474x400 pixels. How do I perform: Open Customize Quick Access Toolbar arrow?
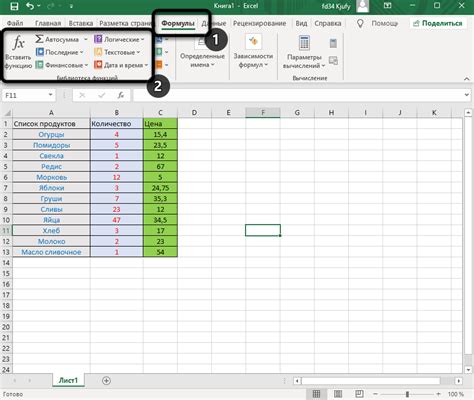[x=71, y=6]
